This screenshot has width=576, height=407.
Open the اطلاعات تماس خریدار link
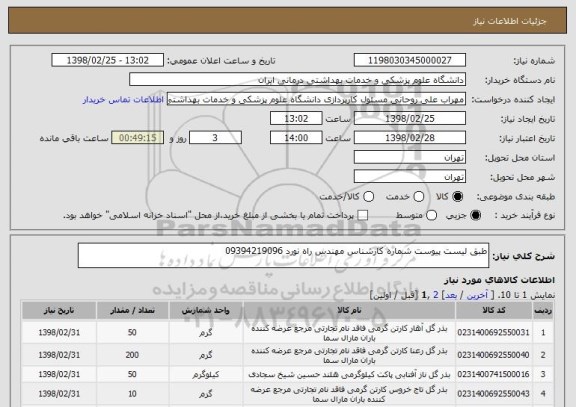123,100
